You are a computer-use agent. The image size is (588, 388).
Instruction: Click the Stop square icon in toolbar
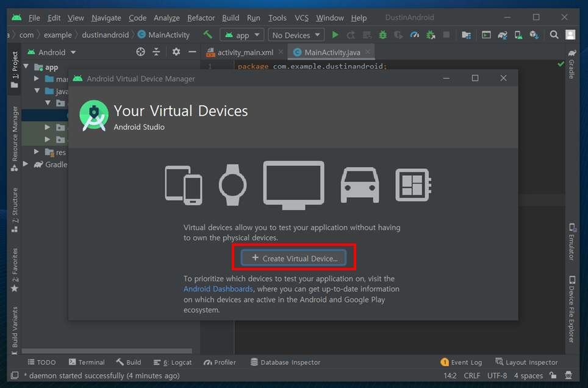446,35
